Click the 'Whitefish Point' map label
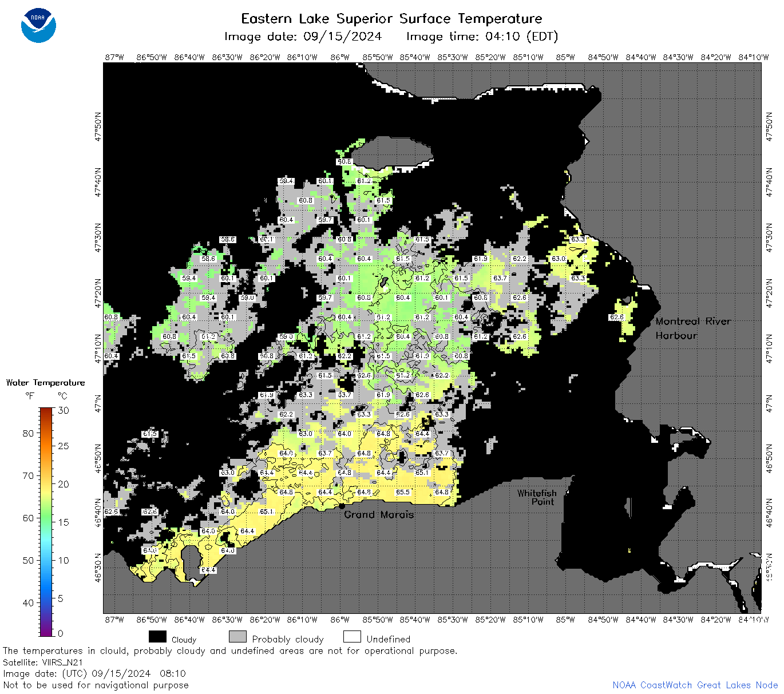This screenshot has height=694, width=784. click(537, 497)
